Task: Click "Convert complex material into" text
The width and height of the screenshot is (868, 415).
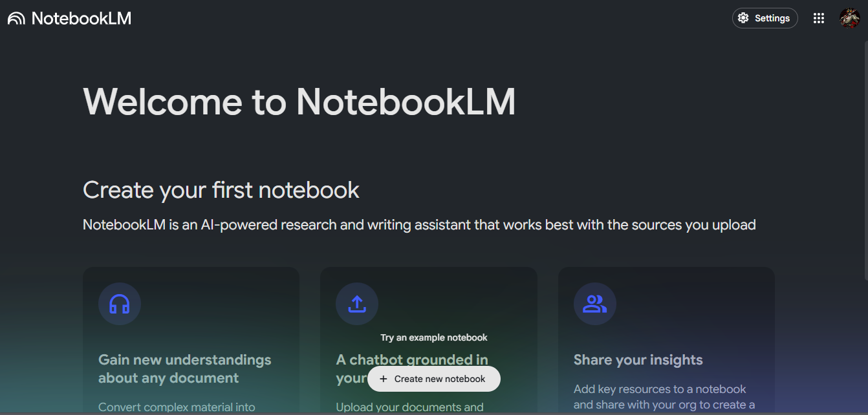Action: [x=177, y=407]
